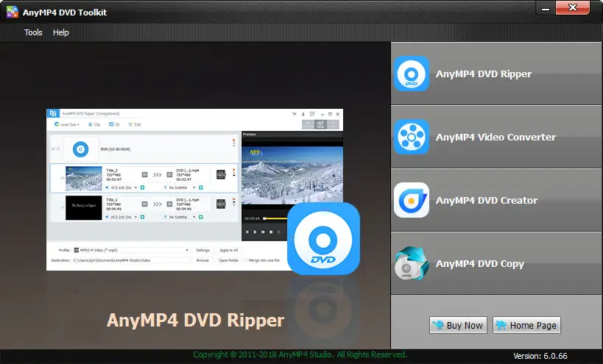Screen dimensions: 603x364
Task: Close the AnyMP4 DVD Toolkit window
Action: [573, 7]
